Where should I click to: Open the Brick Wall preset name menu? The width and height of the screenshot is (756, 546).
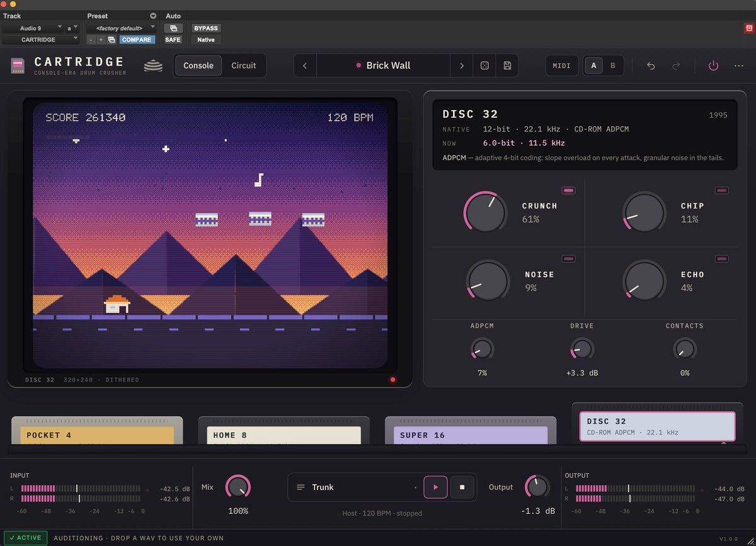click(383, 65)
